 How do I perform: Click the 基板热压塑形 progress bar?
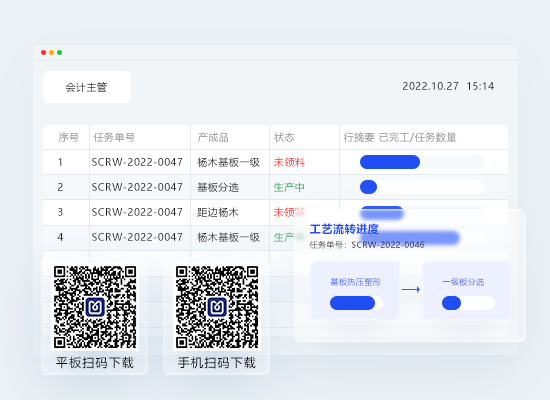coord(356,303)
